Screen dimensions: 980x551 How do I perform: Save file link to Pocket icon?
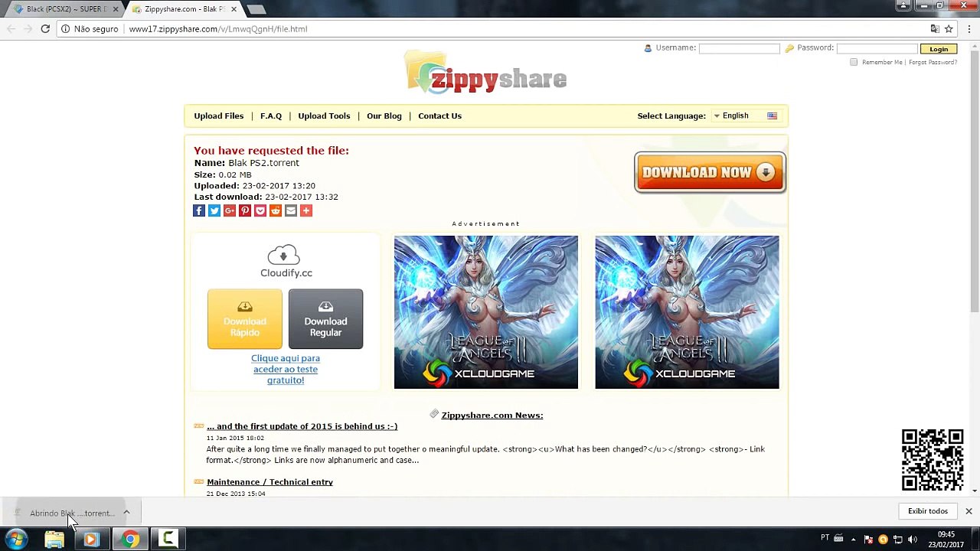click(x=260, y=210)
